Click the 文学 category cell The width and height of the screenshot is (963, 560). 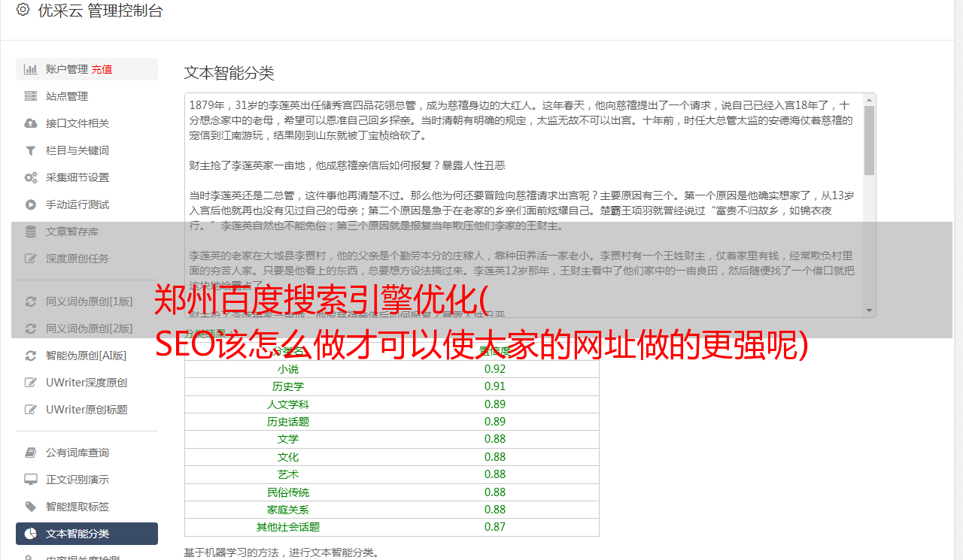point(288,439)
